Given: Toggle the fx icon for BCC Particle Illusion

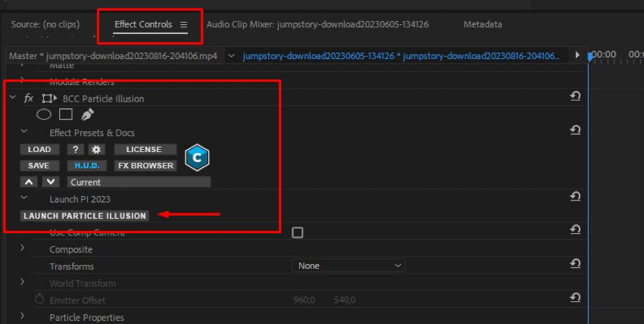Looking at the screenshot, I should pos(28,98).
